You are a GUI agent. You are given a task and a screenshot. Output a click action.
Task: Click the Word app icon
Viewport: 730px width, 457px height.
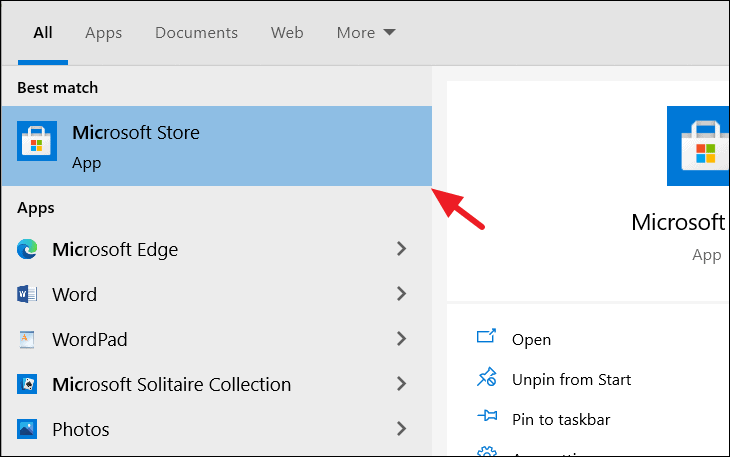tap(27, 294)
